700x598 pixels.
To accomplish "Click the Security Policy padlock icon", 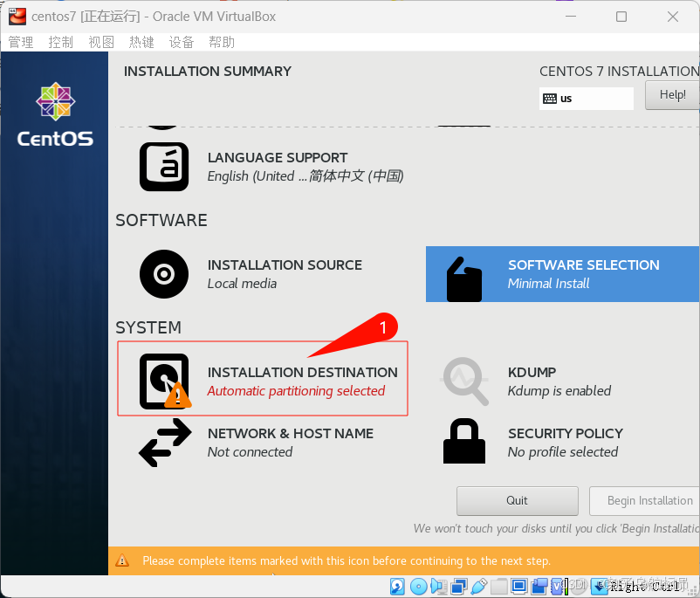I will pos(463,441).
